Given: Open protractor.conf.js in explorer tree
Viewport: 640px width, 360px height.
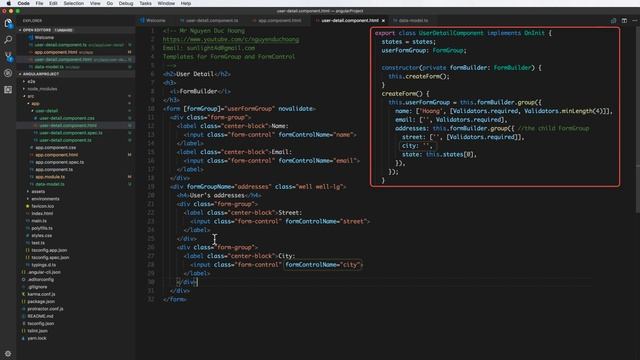Looking at the screenshot, I should coord(45,309).
